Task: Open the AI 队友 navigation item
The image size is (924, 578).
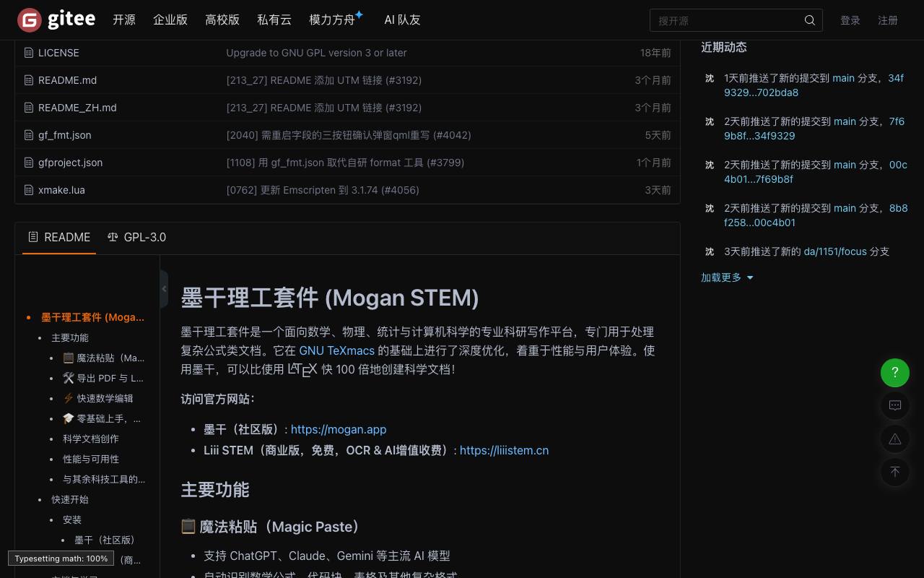Action: [x=402, y=20]
